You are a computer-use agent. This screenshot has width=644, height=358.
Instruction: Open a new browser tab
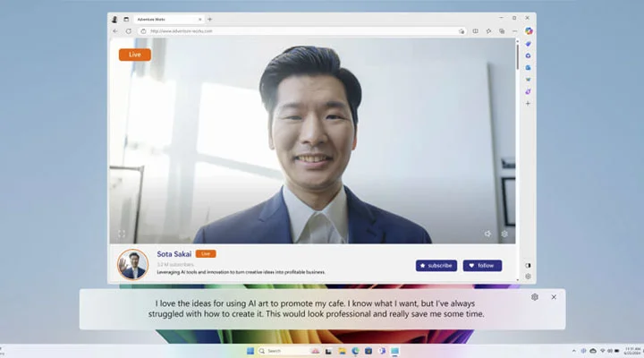210,19
